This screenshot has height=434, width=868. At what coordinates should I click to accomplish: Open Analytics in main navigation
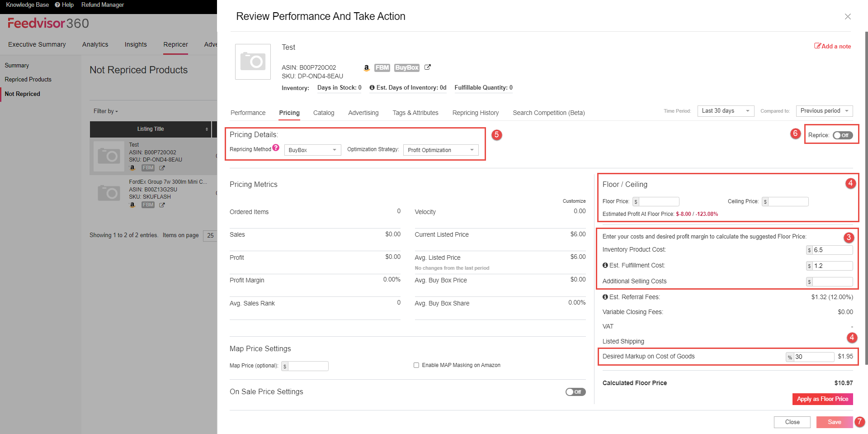tap(95, 44)
